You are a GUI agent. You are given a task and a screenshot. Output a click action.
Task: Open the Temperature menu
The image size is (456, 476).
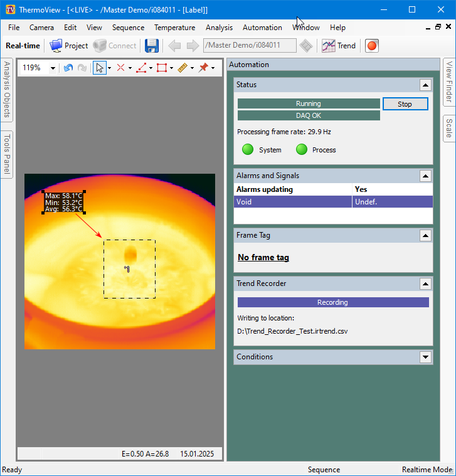pyautogui.click(x=174, y=28)
